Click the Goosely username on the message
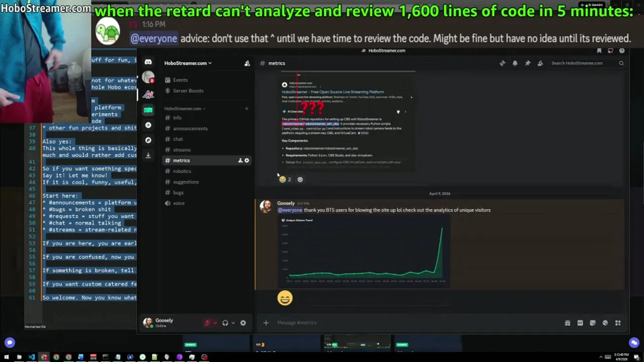This screenshot has height=362, width=644. (286, 203)
